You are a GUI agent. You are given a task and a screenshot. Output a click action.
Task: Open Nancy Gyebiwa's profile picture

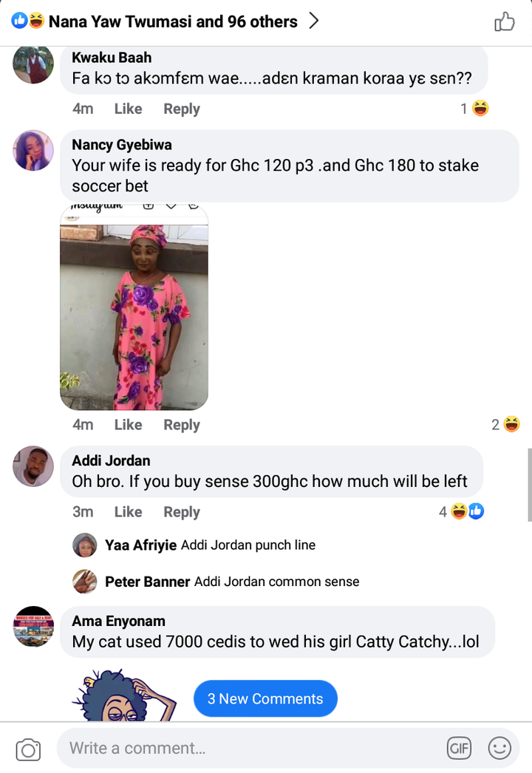point(33,150)
